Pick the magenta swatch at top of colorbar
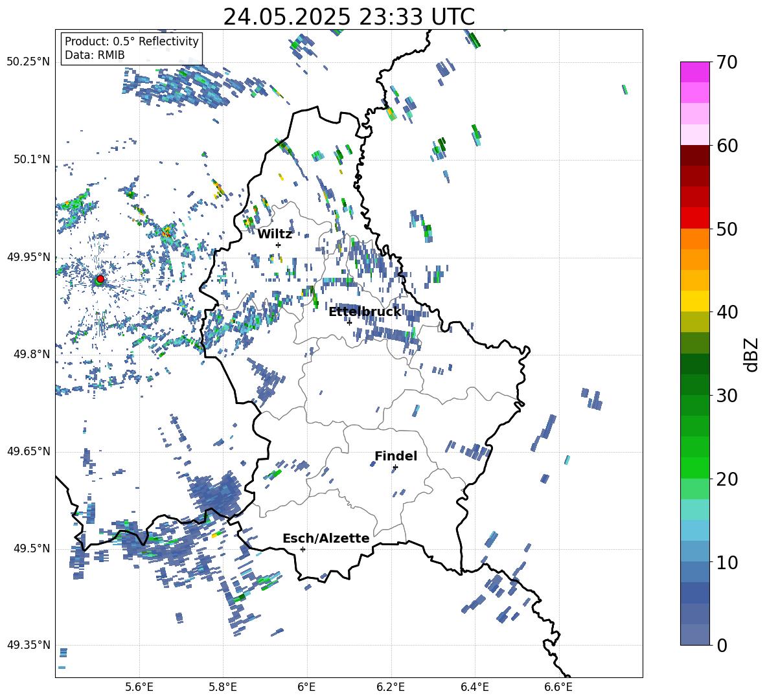This screenshot has height=700, width=767. 694,72
